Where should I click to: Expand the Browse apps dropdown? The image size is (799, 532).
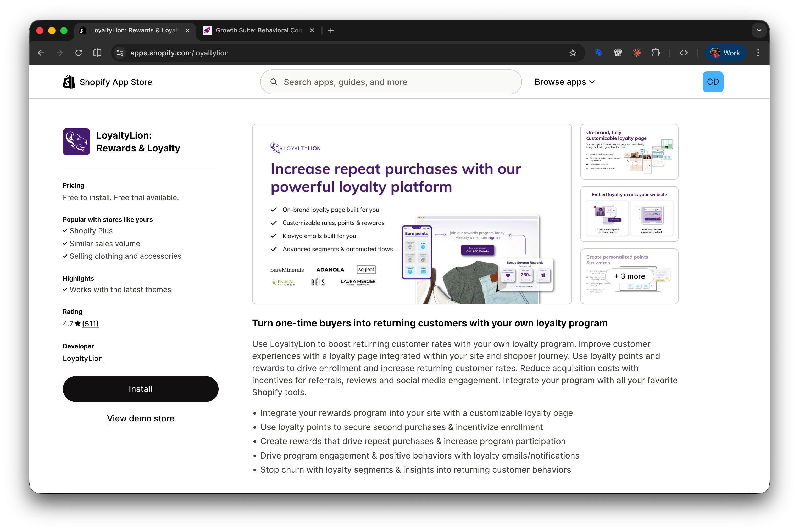564,82
